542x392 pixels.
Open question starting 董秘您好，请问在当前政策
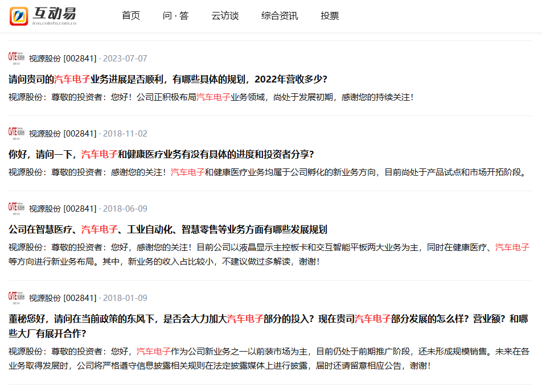tap(268, 325)
